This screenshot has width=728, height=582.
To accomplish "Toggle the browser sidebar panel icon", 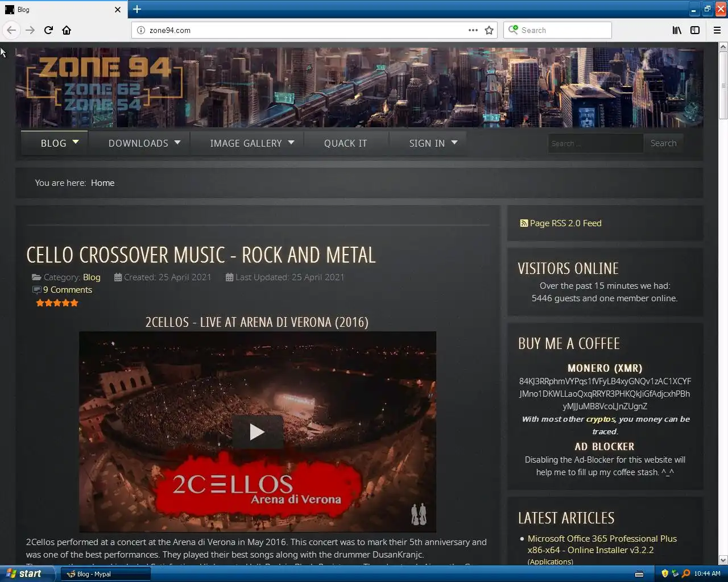I will point(695,30).
